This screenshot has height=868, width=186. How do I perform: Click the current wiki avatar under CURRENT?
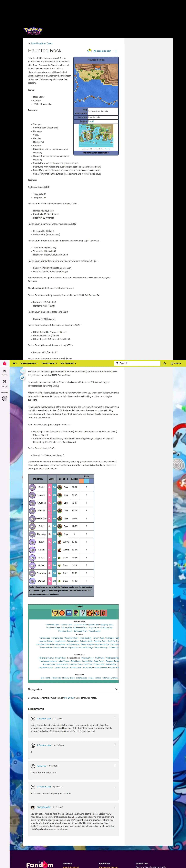[5, 398]
